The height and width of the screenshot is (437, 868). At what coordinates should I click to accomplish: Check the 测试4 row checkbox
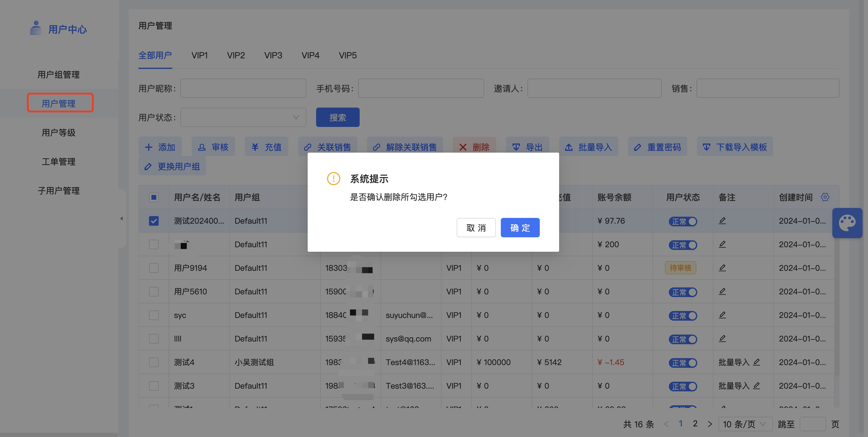coord(154,362)
